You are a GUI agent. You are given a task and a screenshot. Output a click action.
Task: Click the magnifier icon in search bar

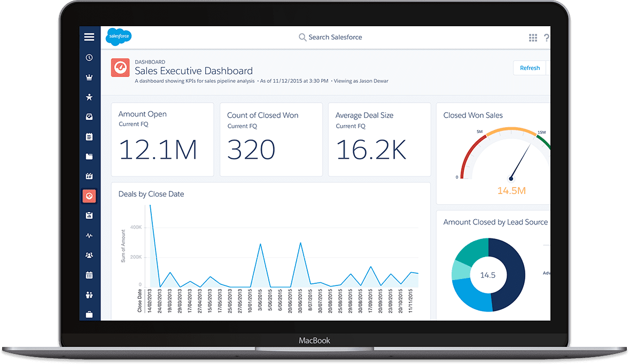pyautogui.click(x=302, y=37)
